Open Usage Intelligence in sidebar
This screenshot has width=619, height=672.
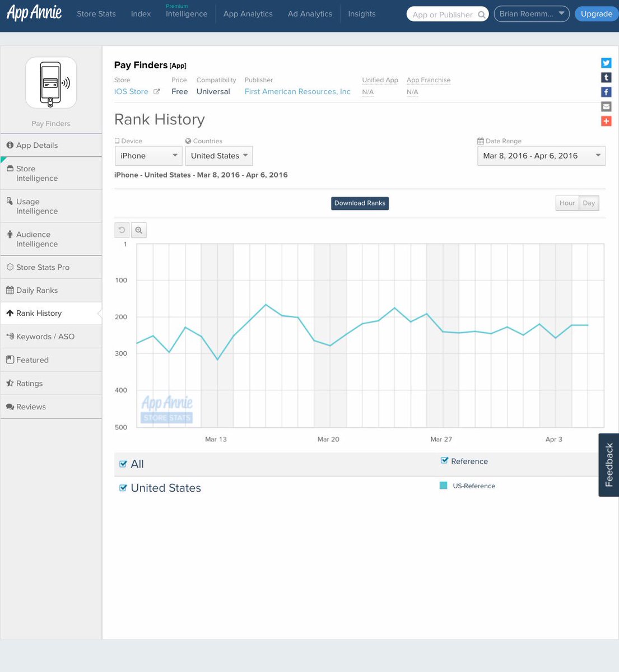tap(51, 206)
